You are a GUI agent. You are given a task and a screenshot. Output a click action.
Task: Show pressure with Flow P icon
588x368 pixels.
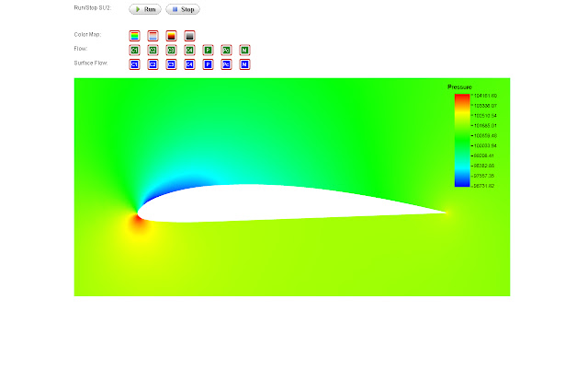[x=209, y=50]
